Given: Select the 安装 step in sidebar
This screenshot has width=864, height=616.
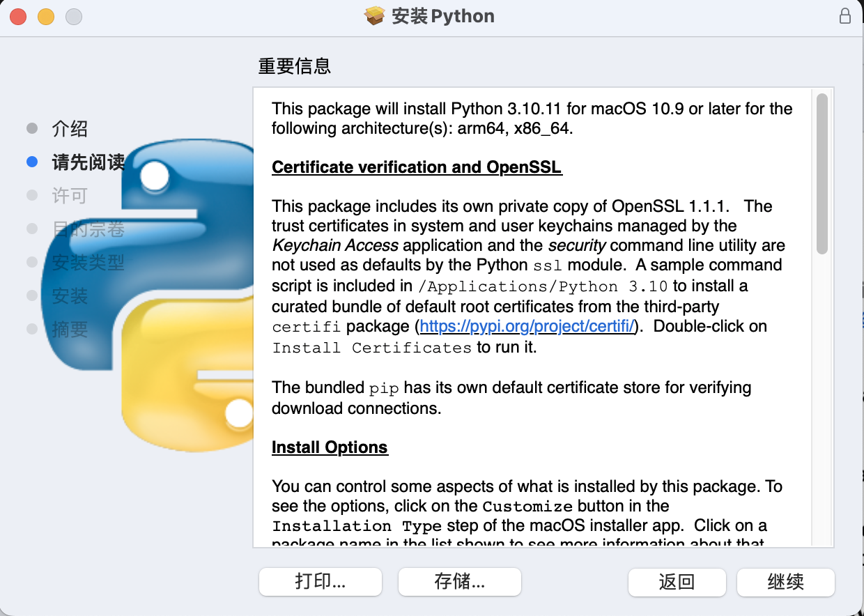Looking at the screenshot, I should coord(70,295).
